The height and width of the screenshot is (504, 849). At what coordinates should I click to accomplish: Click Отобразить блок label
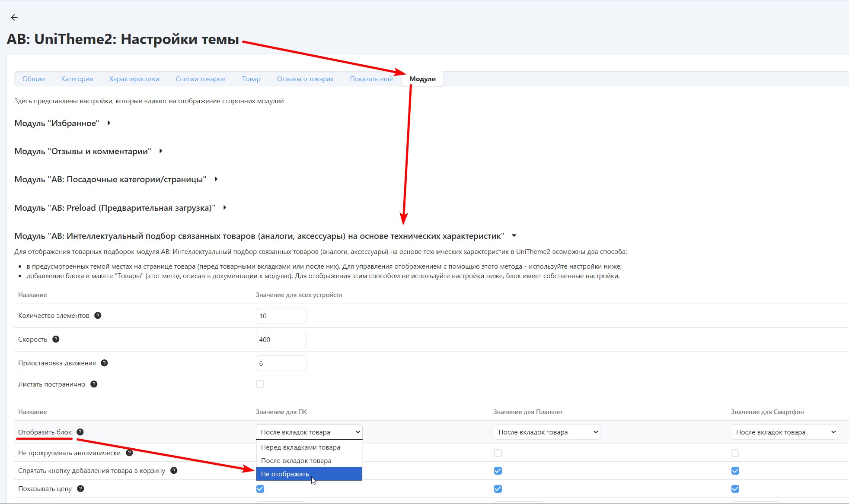[x=45, y=432]
